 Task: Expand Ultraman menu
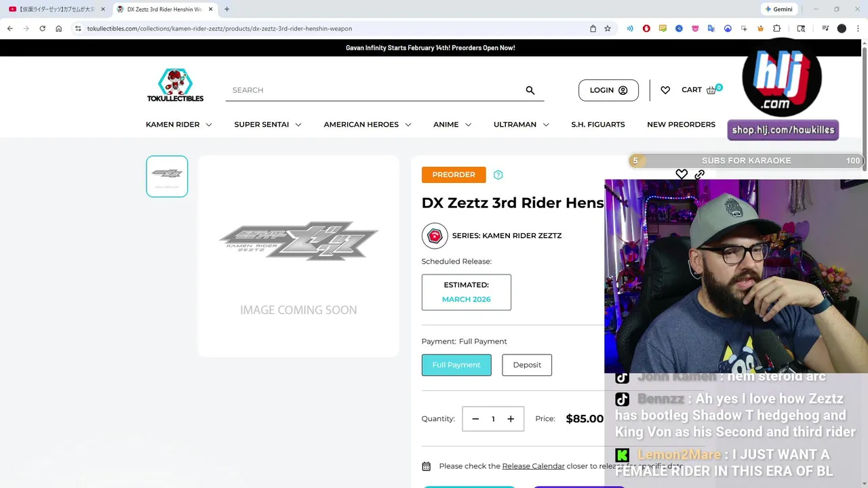click(521, 125)
